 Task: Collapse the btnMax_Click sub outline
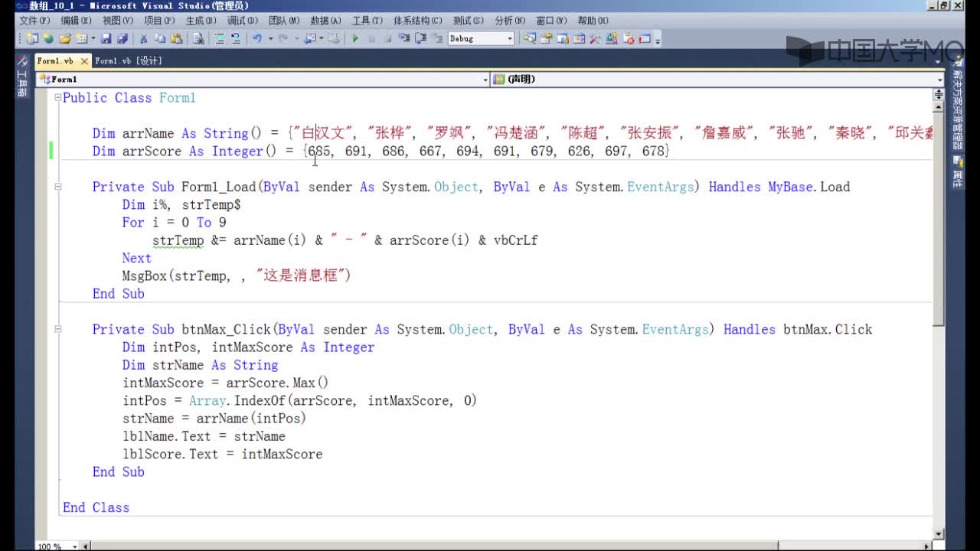point(57,329)
